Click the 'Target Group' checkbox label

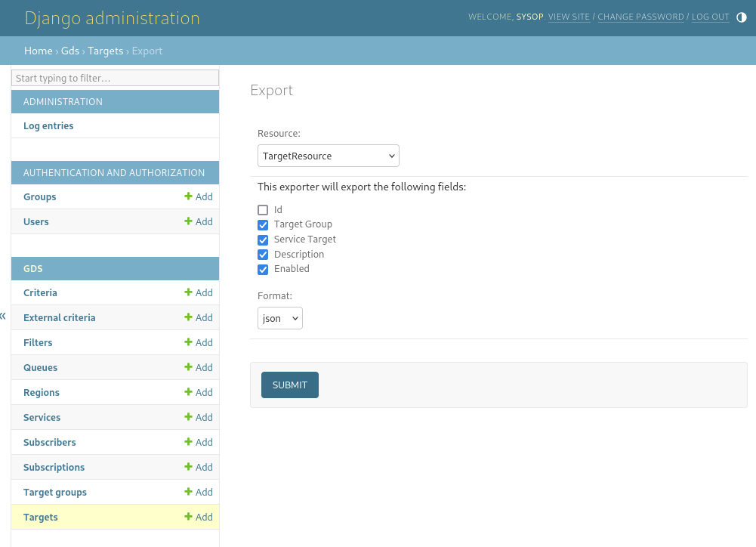pos(303,224)
